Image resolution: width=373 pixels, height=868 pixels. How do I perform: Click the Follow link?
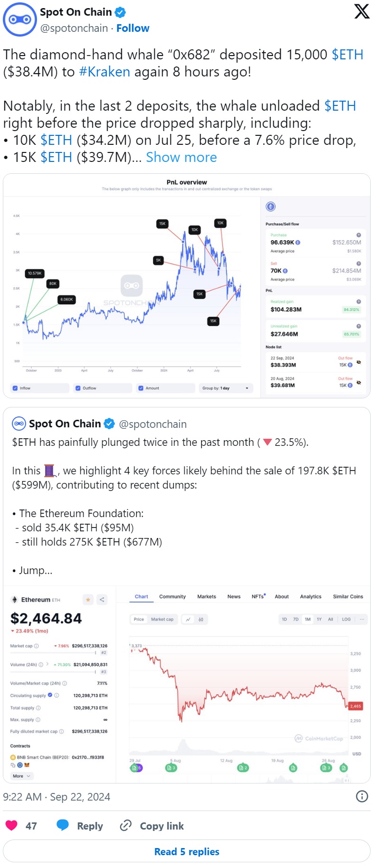[133, 28]
